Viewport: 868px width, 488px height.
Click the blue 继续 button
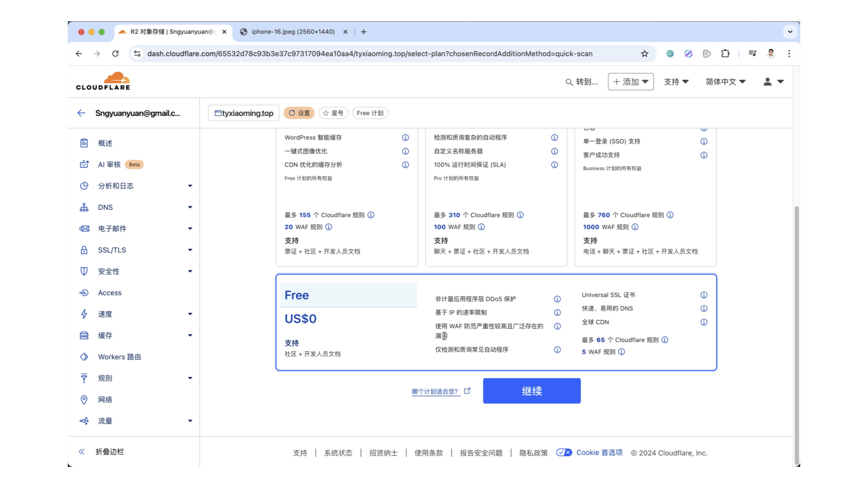pyautogui.click(x=532, y=391)
